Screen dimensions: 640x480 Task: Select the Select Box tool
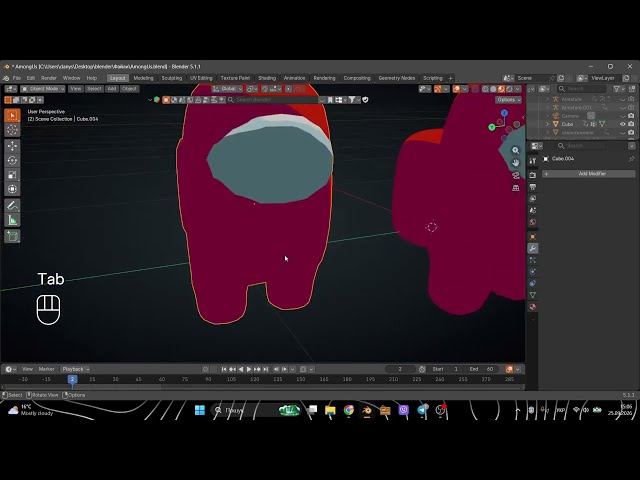[12, 116]
